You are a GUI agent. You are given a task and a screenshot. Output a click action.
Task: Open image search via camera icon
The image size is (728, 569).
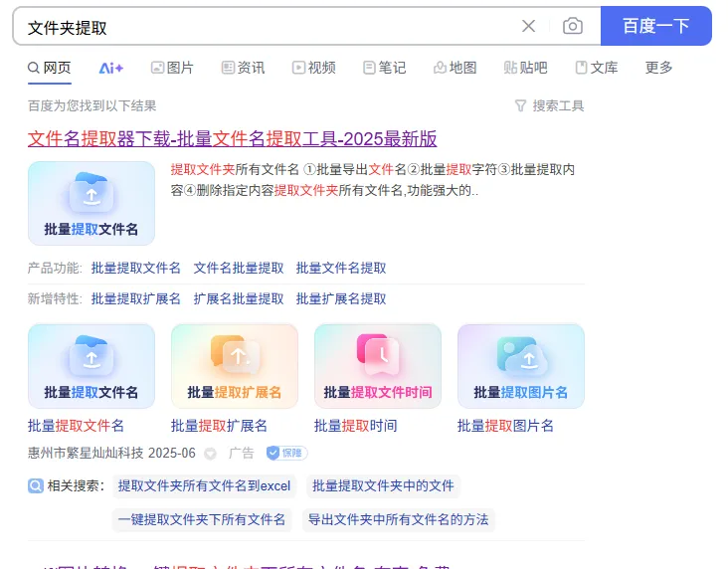point(573,26)
